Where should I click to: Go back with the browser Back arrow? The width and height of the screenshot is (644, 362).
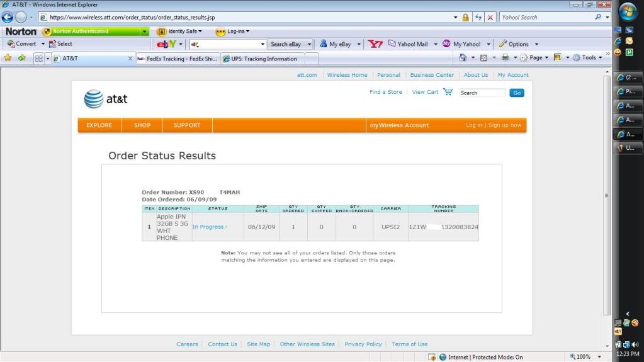pos(7,17)
